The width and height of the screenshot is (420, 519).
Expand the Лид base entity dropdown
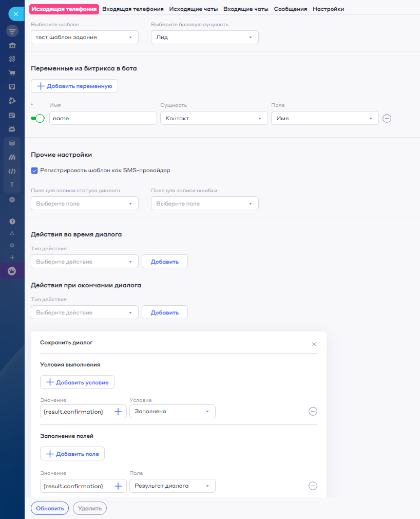point(204,38)
